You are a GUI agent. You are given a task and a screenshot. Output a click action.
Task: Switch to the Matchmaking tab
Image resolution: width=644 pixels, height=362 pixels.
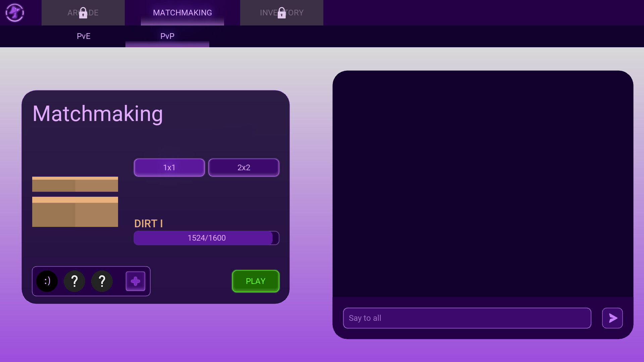(x=182, y=13)
